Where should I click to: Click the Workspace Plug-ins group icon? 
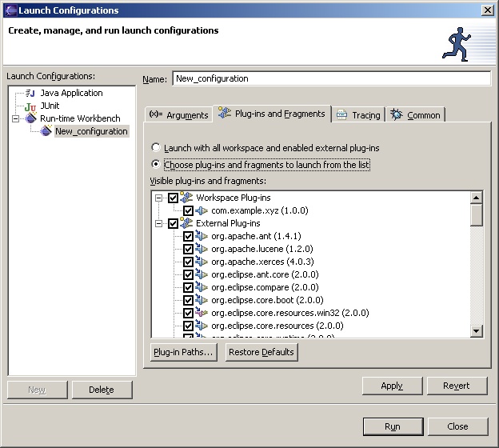click(187, 198)
